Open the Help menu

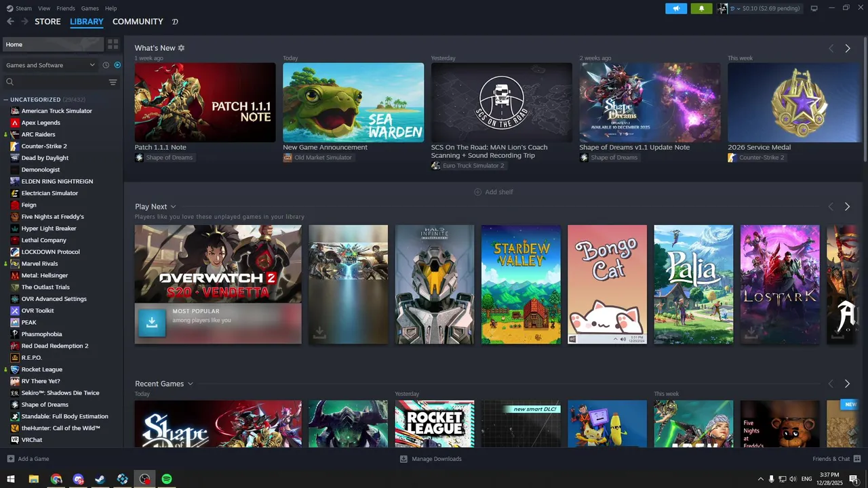[111, 8]
